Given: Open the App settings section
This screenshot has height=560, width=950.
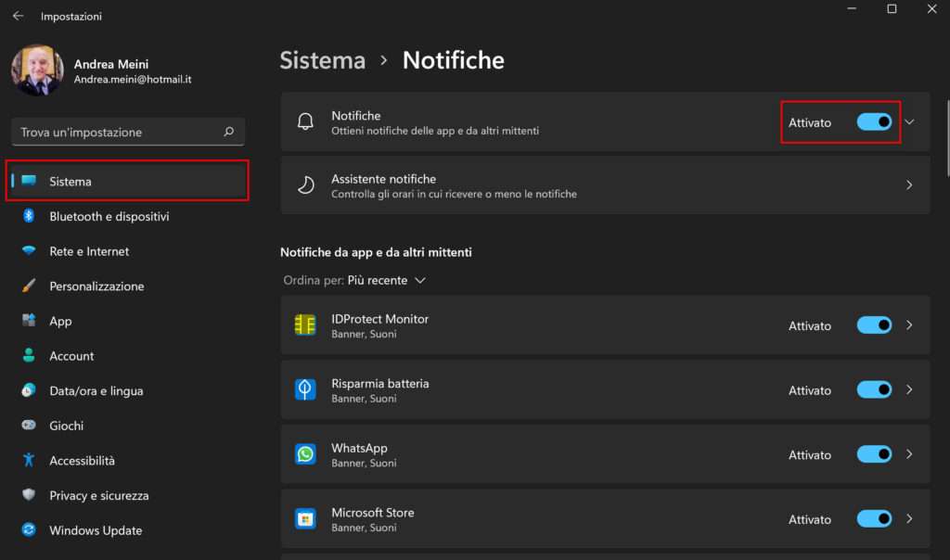Looking at the screenshot, I should pos(127,321).
